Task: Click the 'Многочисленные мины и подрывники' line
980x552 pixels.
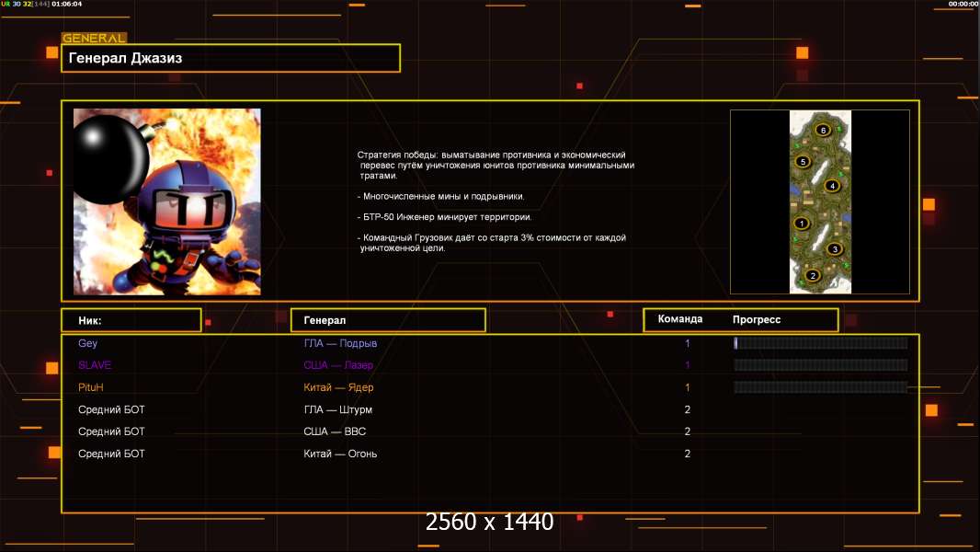Action: click(x=440, y=196)
